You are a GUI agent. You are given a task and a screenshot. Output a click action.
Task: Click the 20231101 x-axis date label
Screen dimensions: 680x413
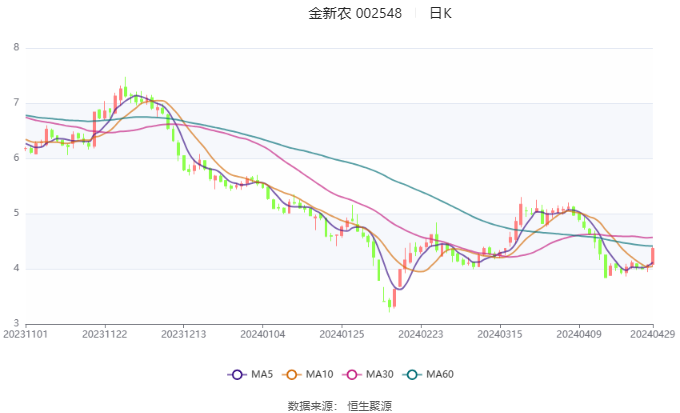(25, 334)
